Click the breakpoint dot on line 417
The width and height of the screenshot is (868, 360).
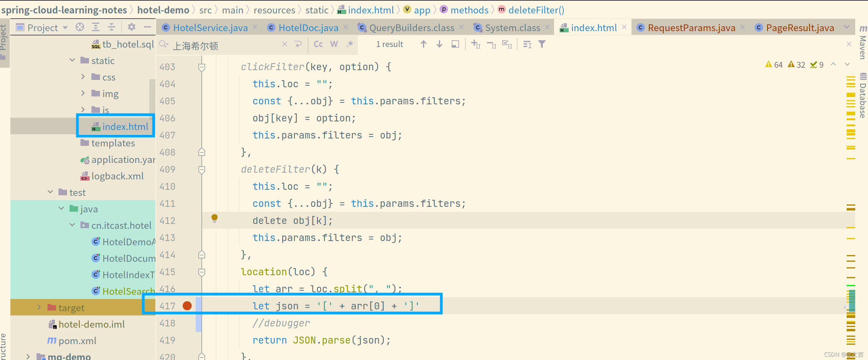[187, 306]
